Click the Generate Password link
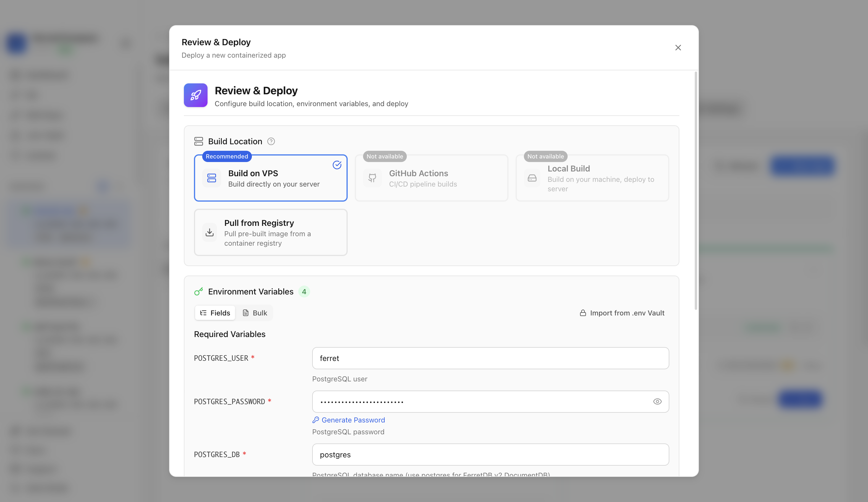The width and height of the screenshot is (868, 502). click(349, 420)
